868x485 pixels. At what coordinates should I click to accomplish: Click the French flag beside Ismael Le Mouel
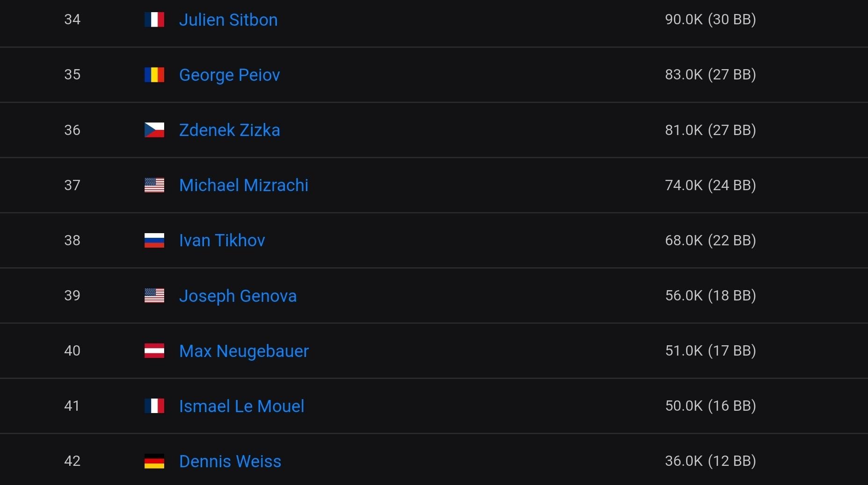(x=154, y=406)
